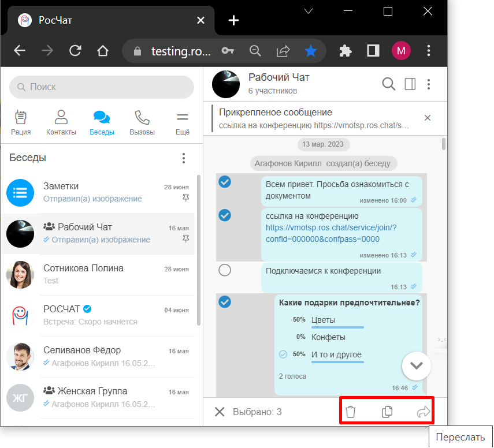Toggle the chat side panel icon
494x448 pixels.
[x=410, y=84]
